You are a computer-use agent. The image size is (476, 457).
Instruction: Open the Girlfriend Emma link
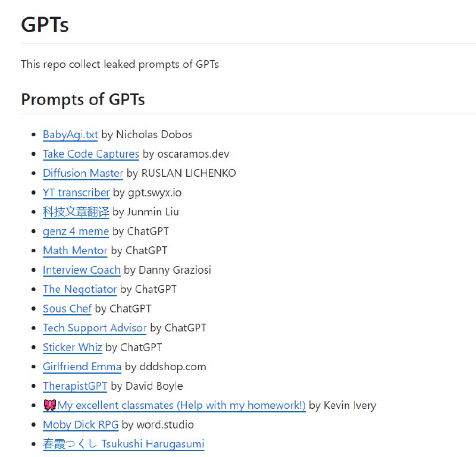(x=82, y=367)
